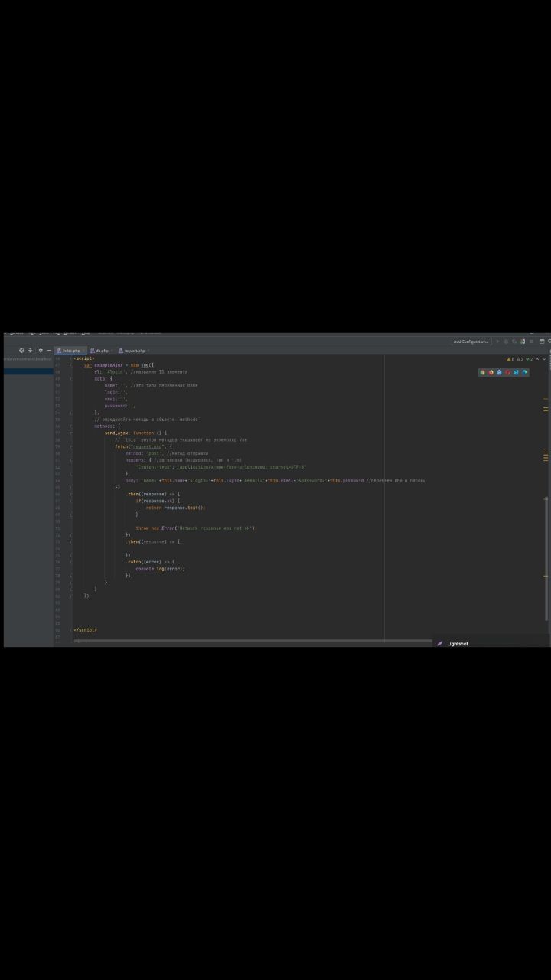Screen dimensions: 551x980
Task: Click the expand/collapse all icon in project panel
Action: 31,351
